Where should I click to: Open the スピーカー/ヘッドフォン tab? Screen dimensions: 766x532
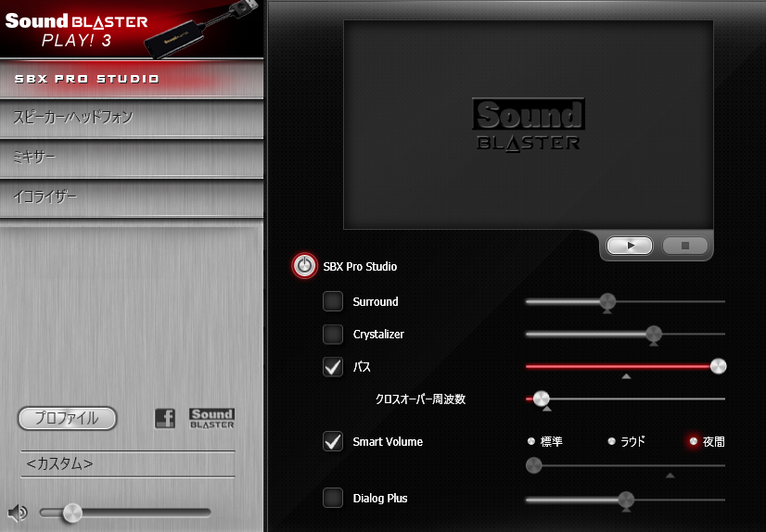coord(132,118)
